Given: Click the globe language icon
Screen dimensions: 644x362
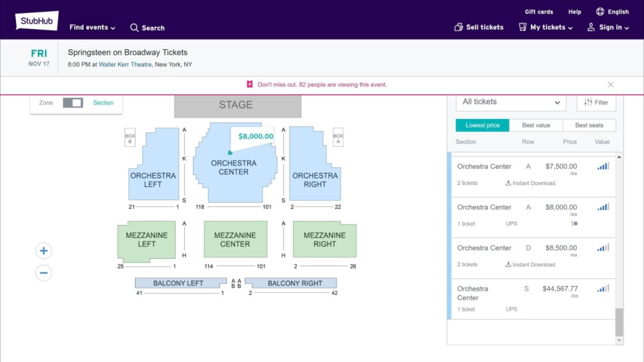Looking at the screenshot, I should pos(600,12).
